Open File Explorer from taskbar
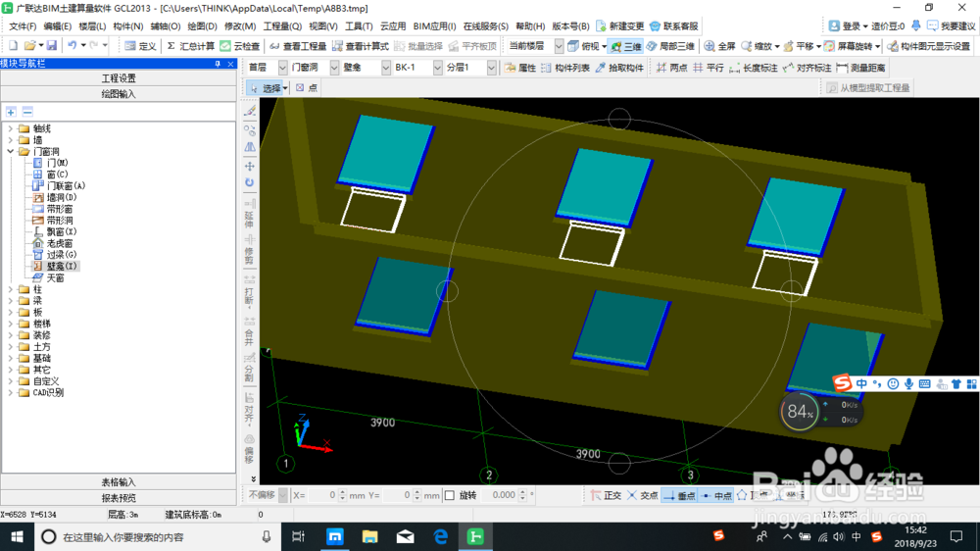The height and width of the screenshot is (551, 980). 370,536
